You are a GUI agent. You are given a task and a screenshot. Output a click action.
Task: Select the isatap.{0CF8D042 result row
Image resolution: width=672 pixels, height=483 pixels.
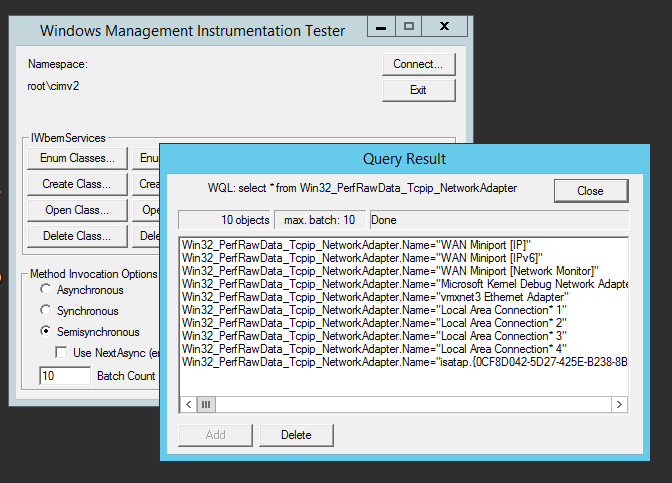click(x=404, y=362)
